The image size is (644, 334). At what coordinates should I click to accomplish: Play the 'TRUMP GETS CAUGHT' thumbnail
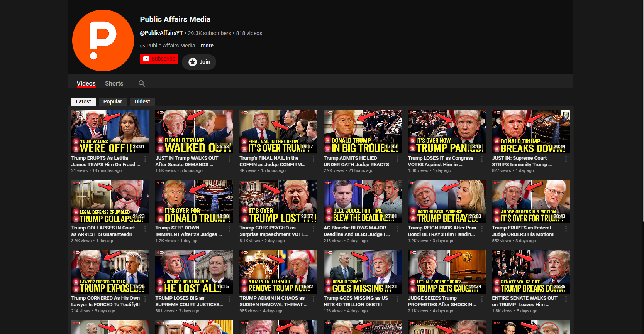pos(447,272)
